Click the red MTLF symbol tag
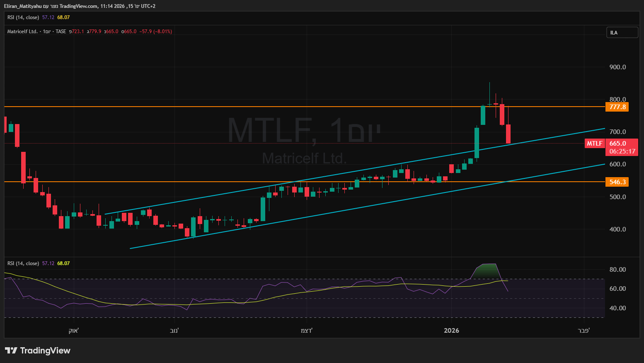This screenshot has width=644, height=363. [595, 144]
